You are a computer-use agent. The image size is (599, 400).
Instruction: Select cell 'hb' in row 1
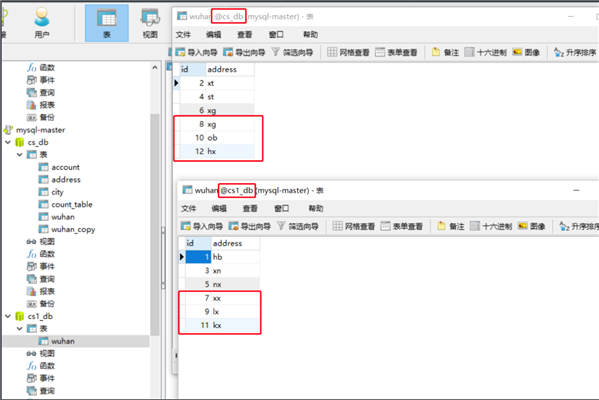tap(235, 257)
